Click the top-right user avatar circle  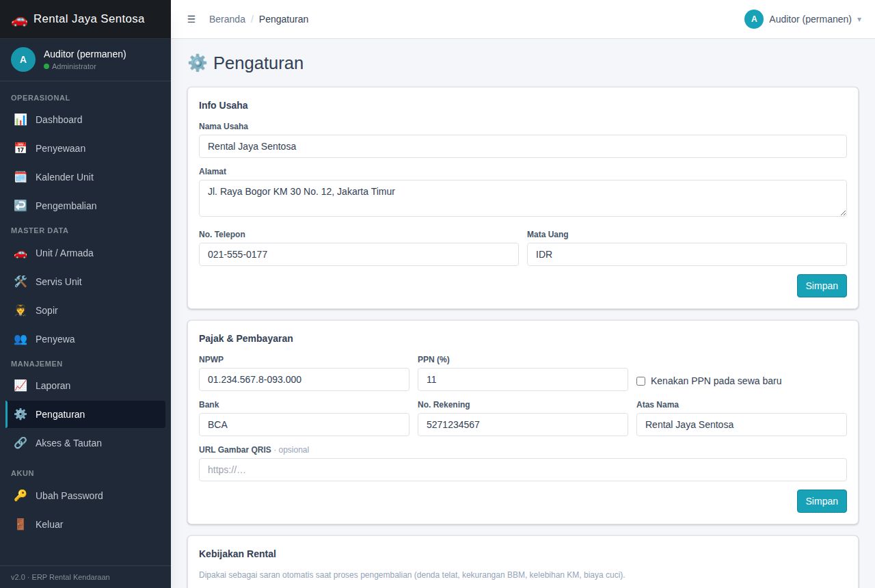click(x=754, y=19)
